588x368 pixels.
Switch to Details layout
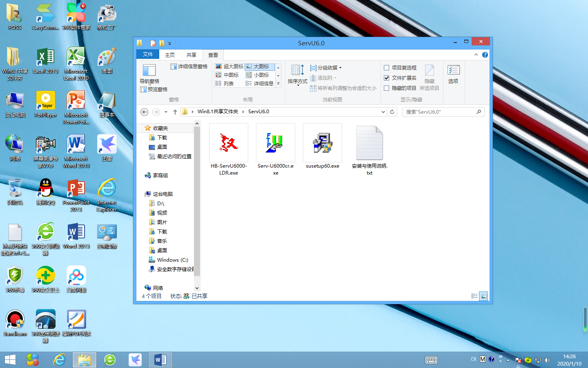260,83
